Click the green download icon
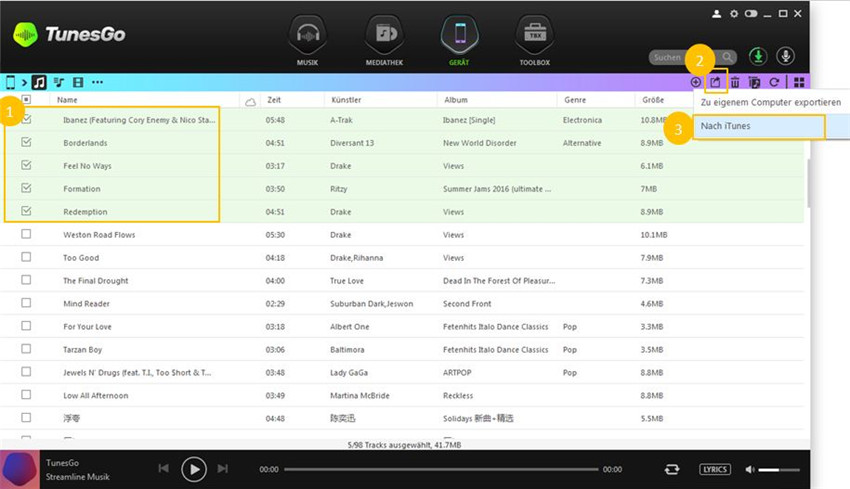850x489 pixels. tap(758, 56)
